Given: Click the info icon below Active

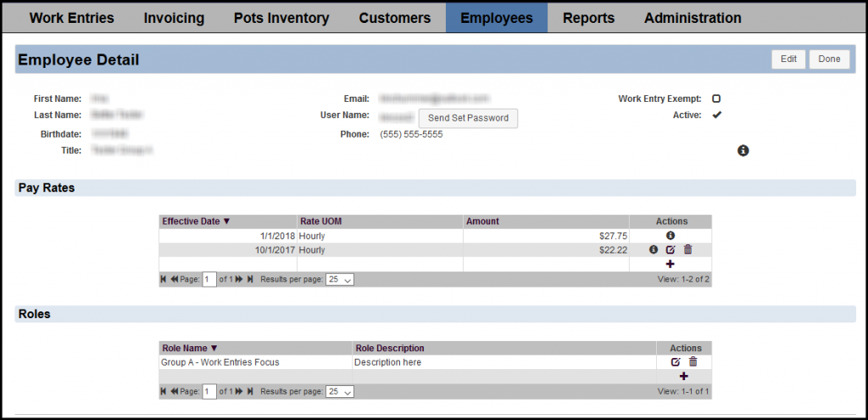Looking at the screenshot, I should [743, 151].
